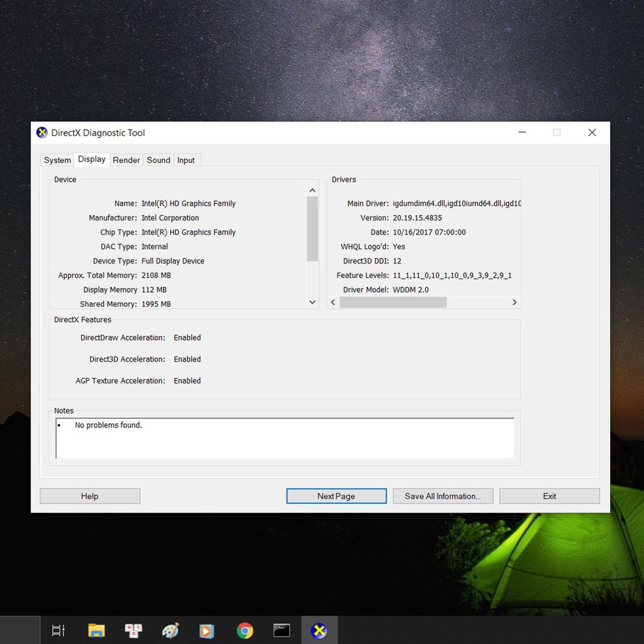This screenshot has height=644, width=644.
Task: Click DirectDraw Acceleration 'Enabled' status
Action: [x=187, y=338]
